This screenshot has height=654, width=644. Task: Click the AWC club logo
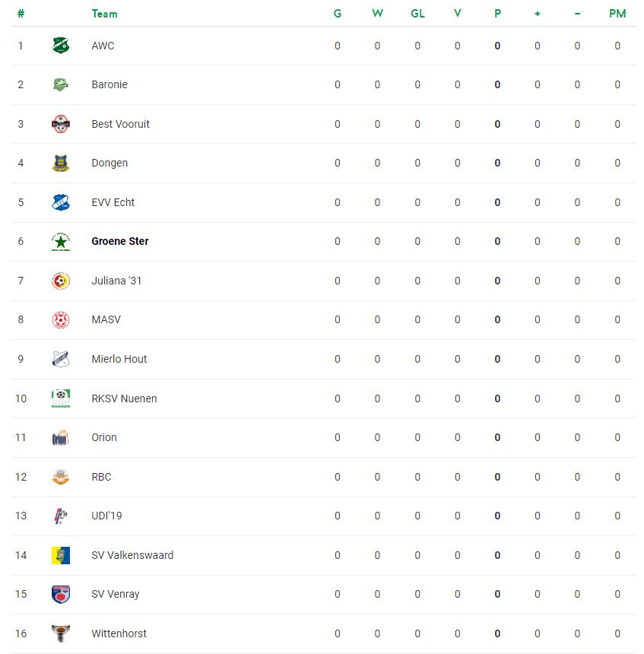pos(61,46)
